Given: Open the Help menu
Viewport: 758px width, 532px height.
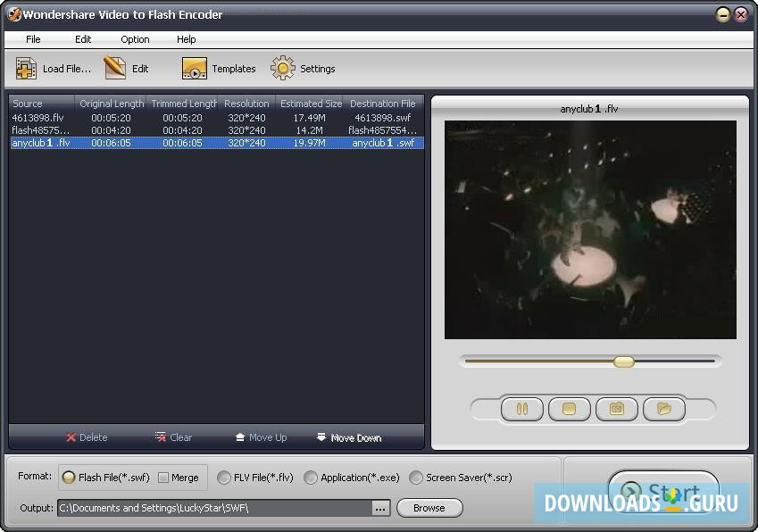Looking at the screenshot, I should coord(186,39).
